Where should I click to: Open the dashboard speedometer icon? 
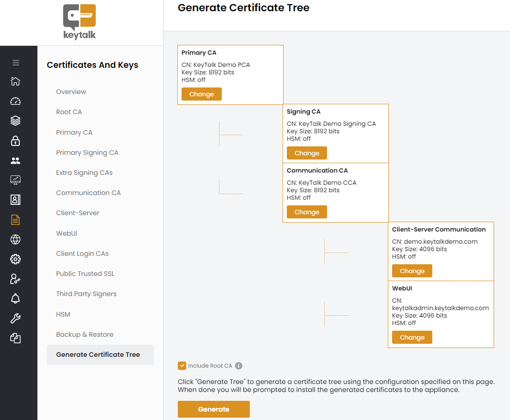[x=15, y=101]
